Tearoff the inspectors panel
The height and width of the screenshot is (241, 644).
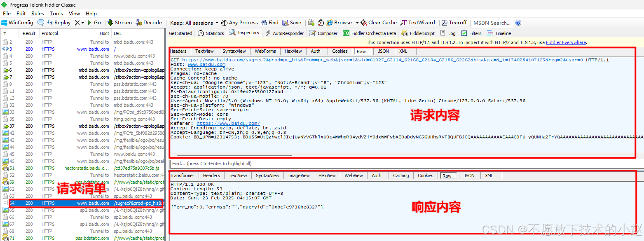click(454, 23)
